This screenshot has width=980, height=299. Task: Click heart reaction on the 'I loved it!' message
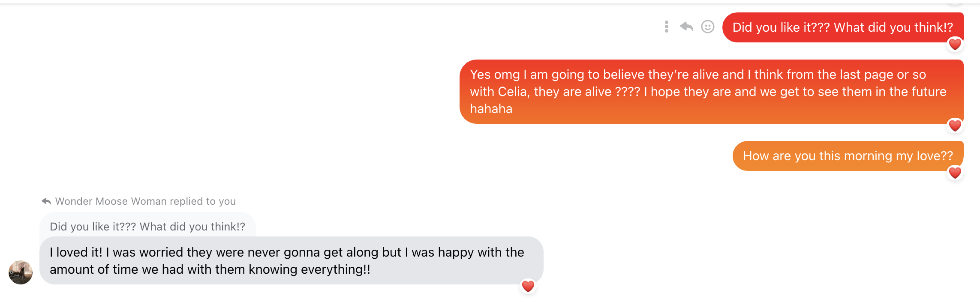(x=528, y=286)
